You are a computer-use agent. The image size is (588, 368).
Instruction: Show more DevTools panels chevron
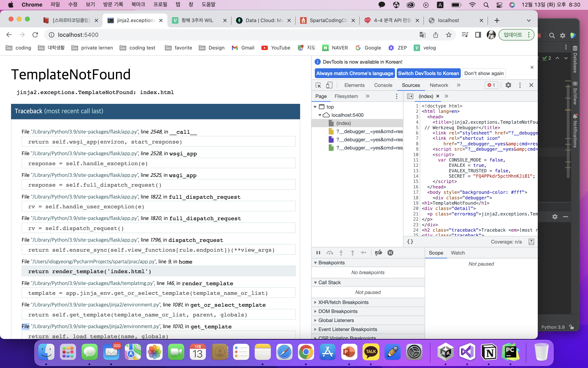(459, 85)
